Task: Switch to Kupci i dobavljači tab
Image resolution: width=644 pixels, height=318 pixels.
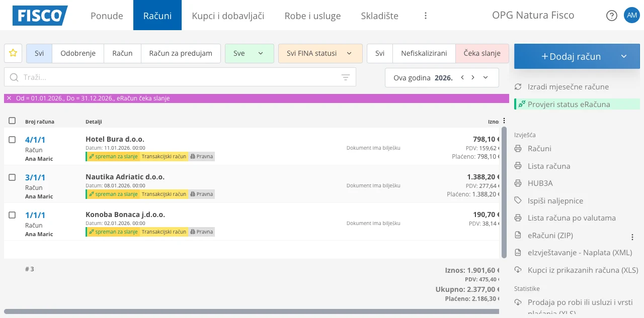Action: (228, 16)
